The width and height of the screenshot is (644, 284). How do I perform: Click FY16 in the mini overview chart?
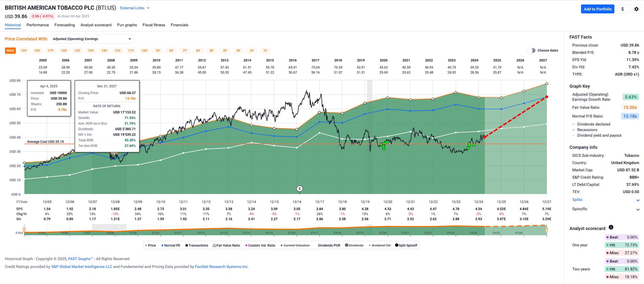[292, 233]
